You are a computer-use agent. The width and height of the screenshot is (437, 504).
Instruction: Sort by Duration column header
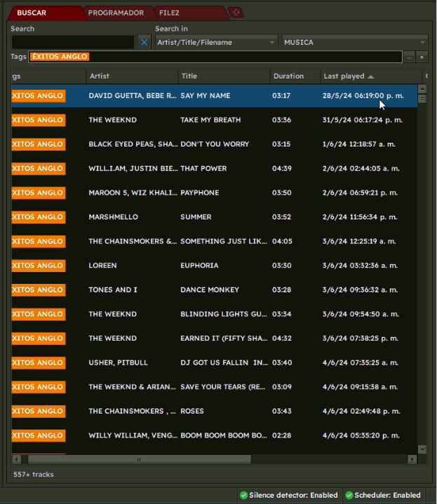click(295, 76)
